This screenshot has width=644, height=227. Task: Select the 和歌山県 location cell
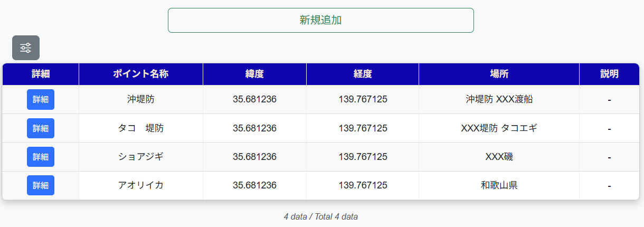tap(499, 185)
